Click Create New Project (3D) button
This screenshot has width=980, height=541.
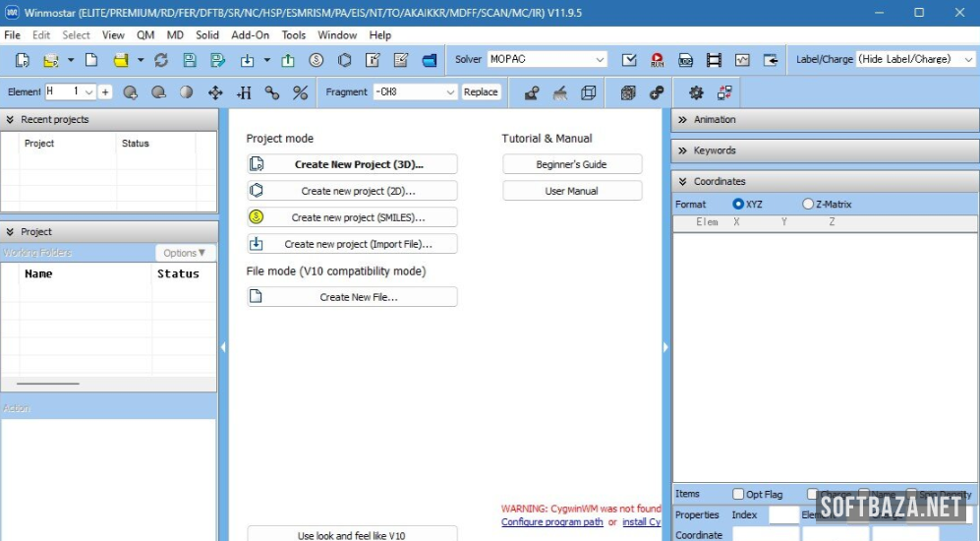pyautogui.click(x=352, y=164)
